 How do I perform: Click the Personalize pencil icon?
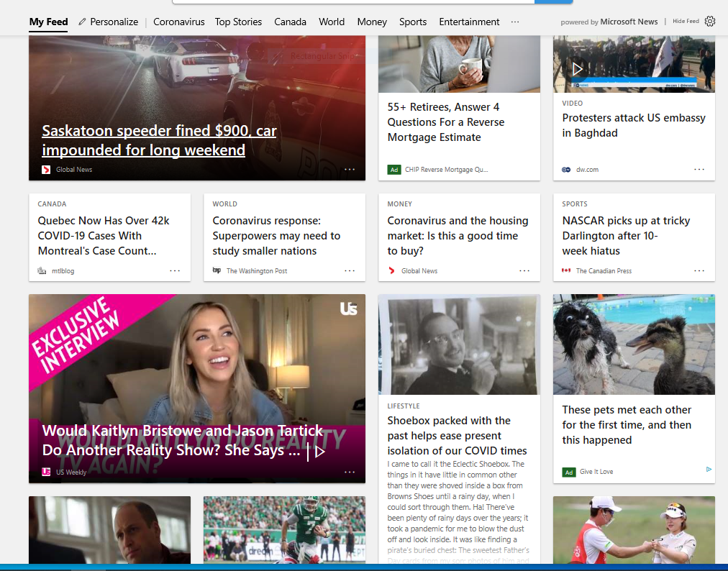pos(82,22)
